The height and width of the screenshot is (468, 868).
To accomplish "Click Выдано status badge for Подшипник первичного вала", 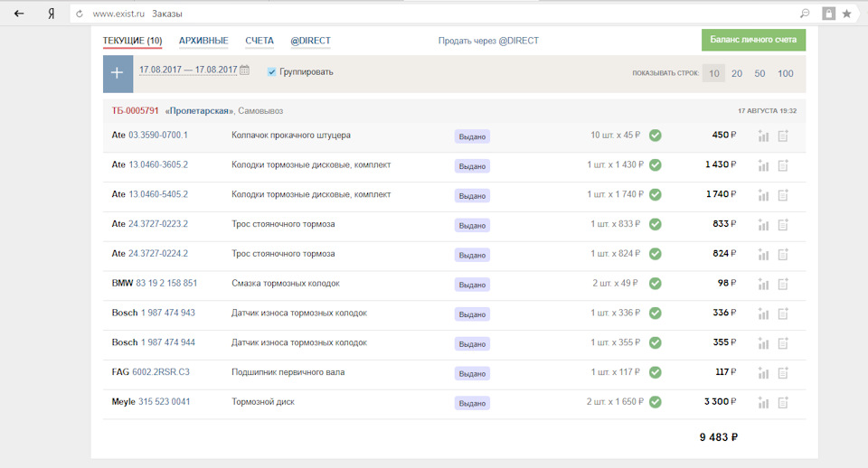I will coord(472,373).
